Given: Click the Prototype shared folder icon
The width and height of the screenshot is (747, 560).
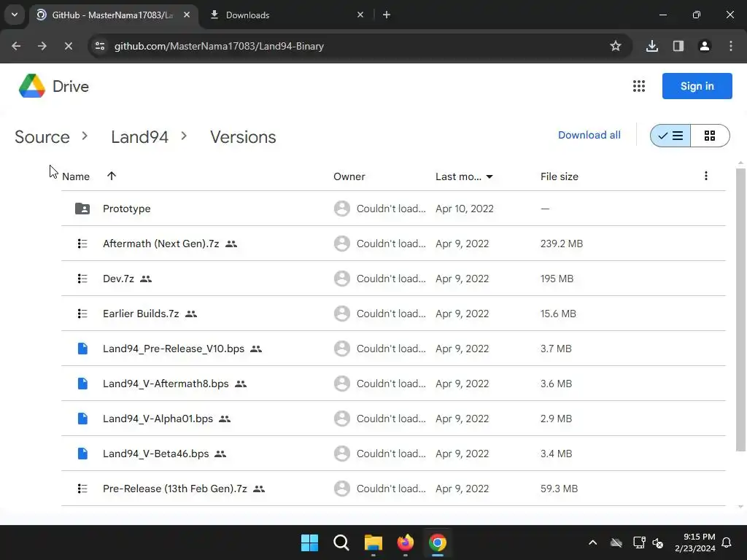Looking at the screenshot, I should 82,209.
